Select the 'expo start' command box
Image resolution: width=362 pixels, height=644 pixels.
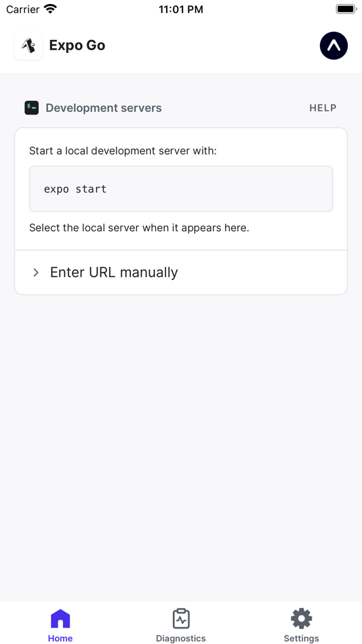[181, 189]
